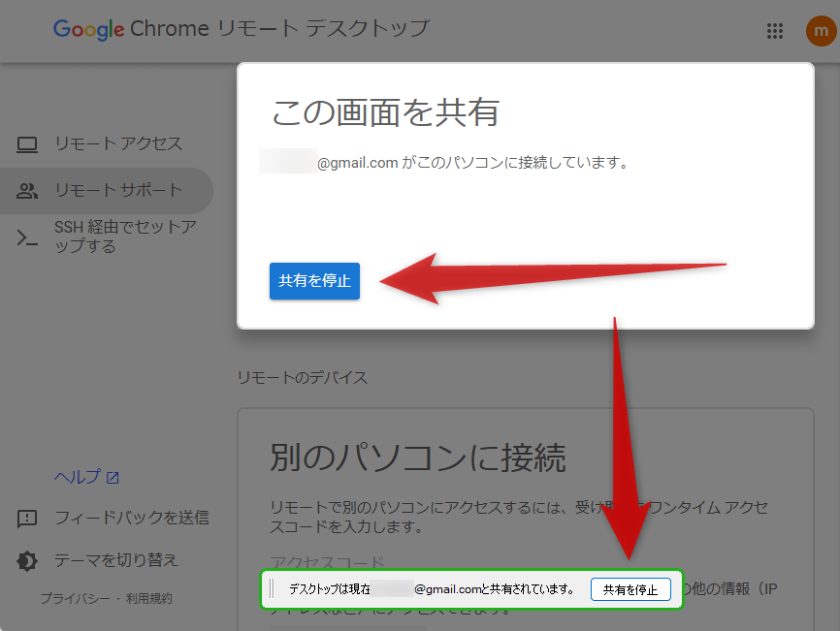The image size is (840, 631).
Task: Click the デスクトップは現在 notification text
Action: point(432,589)
